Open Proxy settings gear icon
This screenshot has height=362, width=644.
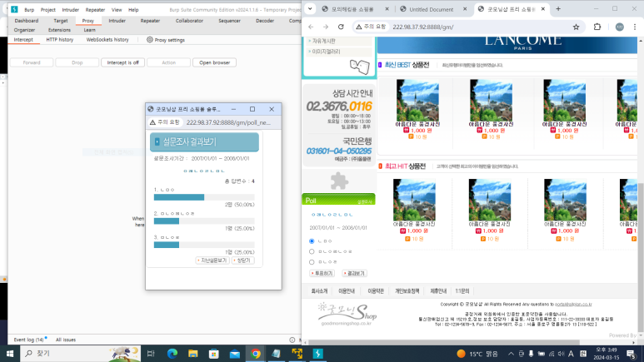tap(150, 40)
